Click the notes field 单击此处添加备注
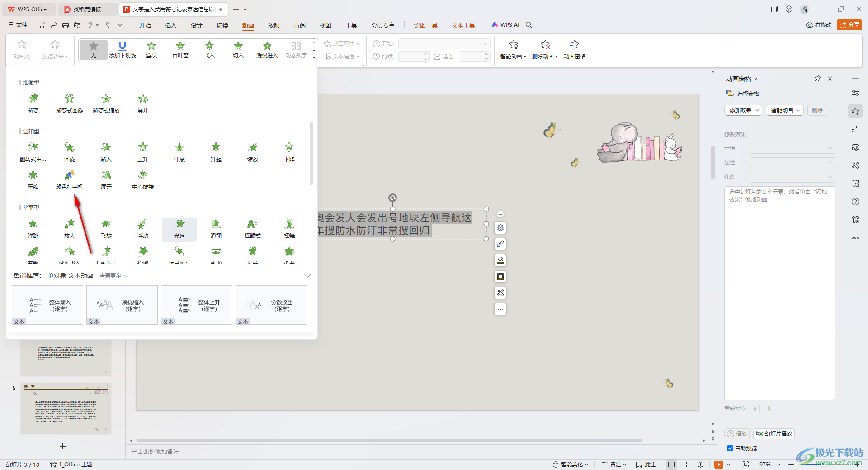868x470 pixels. [155, 451]
